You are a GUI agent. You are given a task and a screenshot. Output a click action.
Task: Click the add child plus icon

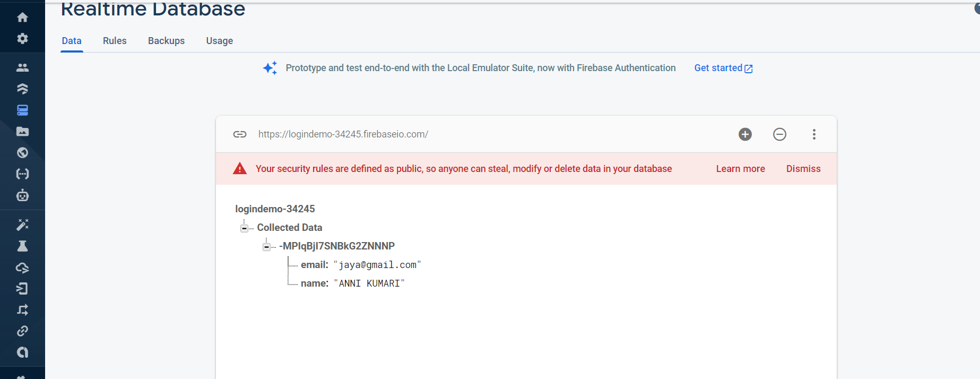point(745,134)
